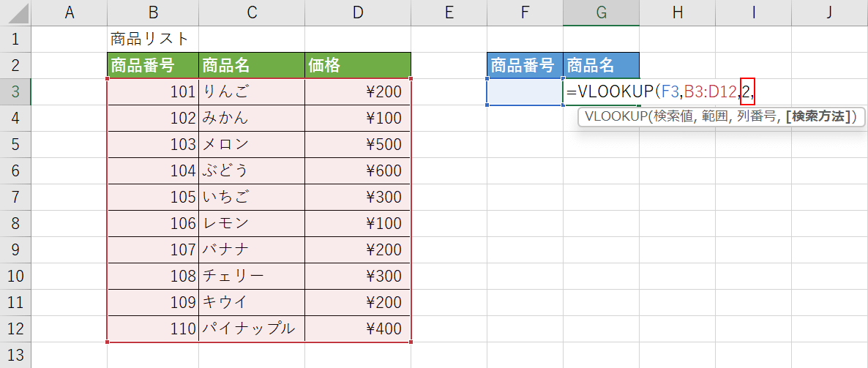Click blue 商品名 header in column G

[601, 66]
